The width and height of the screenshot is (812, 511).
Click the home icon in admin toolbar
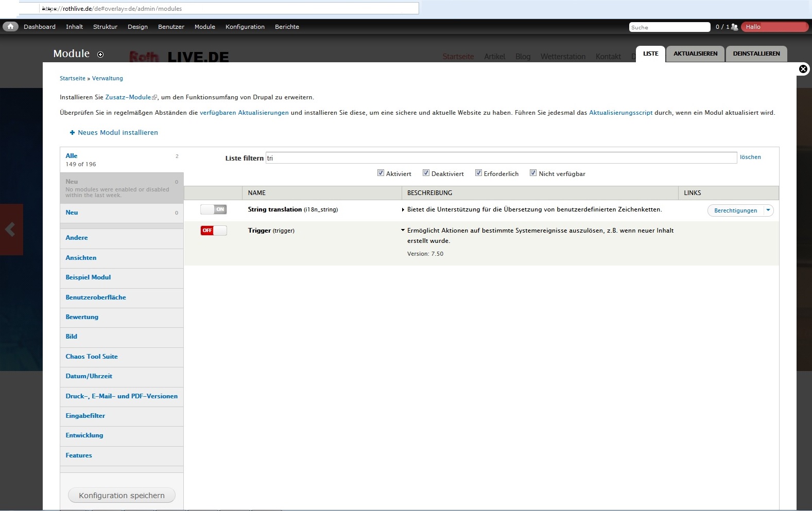point(10,26)
